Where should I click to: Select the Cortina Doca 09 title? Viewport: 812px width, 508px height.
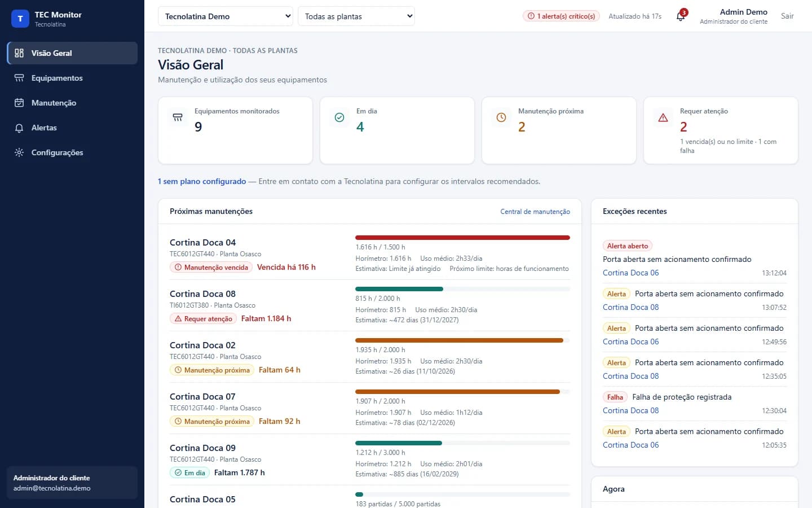point(202,448)
